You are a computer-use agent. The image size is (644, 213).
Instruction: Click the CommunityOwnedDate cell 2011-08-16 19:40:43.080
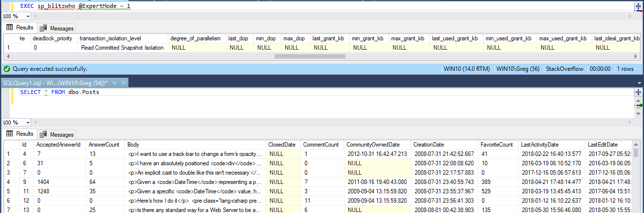[x=377, y=182]
